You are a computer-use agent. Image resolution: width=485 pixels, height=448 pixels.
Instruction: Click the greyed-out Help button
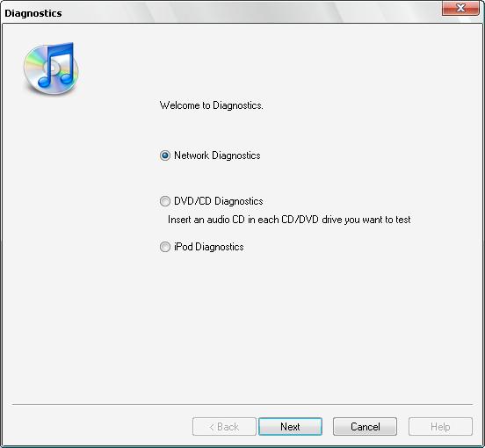(x=440, y=427)
